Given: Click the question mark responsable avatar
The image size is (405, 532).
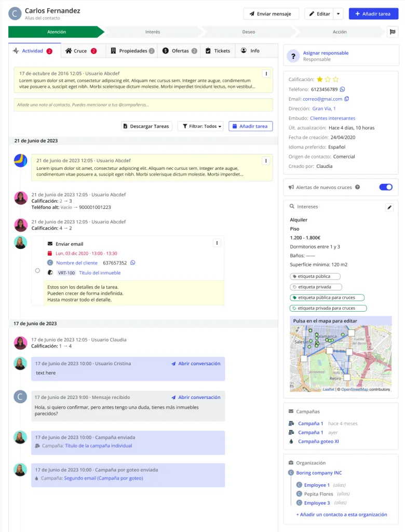Looking at the screenshot, I should [x=293, y=56].
